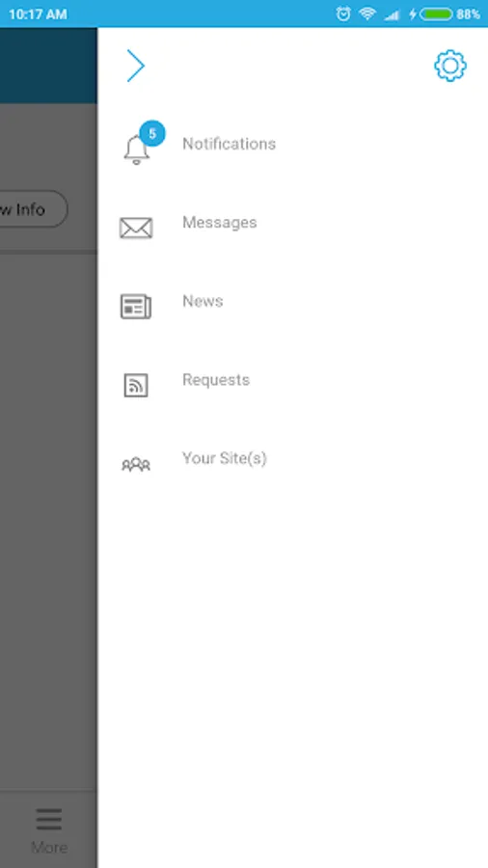Tap the battery indicator in the status bar
The height and width of the screenshot is (868, 488).
coord(437,14)
